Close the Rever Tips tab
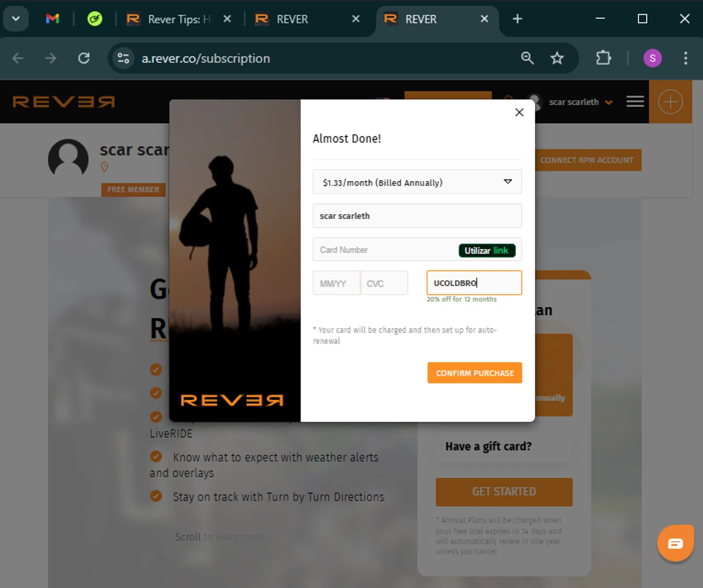This screenshot has width=703, height=588. tap(227, 19)
